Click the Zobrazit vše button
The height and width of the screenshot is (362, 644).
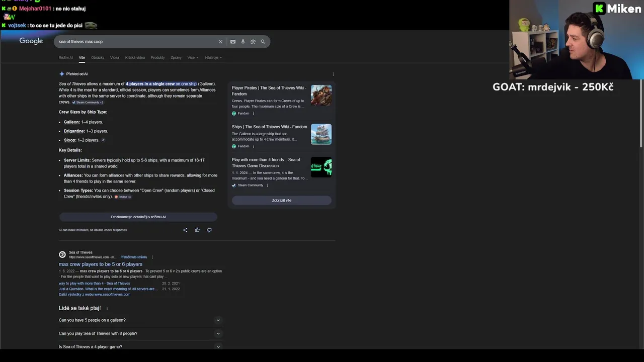coord(282,201)
